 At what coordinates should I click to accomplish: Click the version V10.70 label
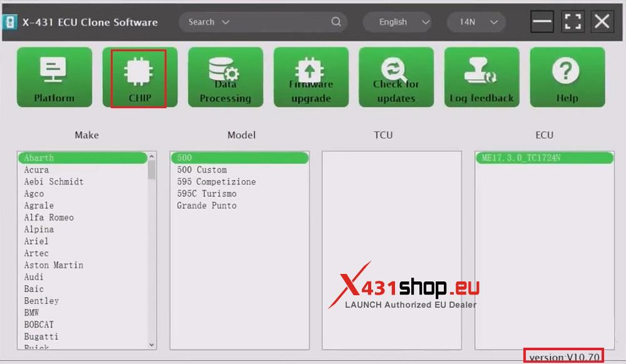pyautogui.click(x=564, y=357)
